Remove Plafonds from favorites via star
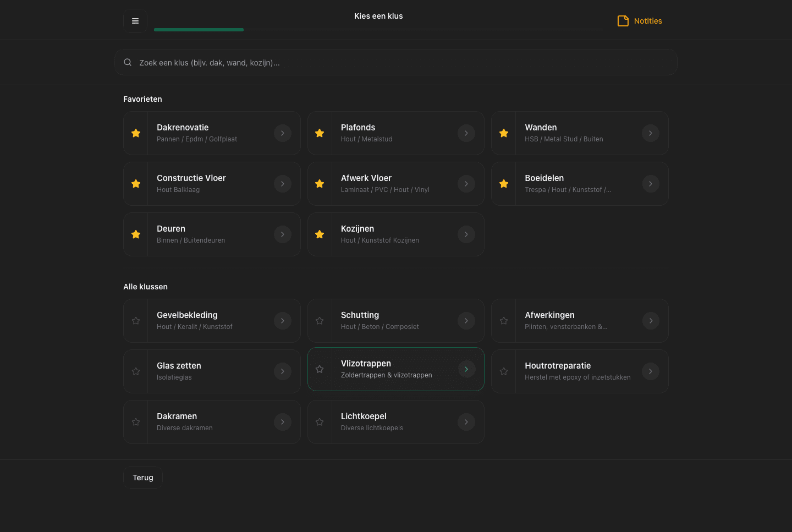 (x=320, y=133)
